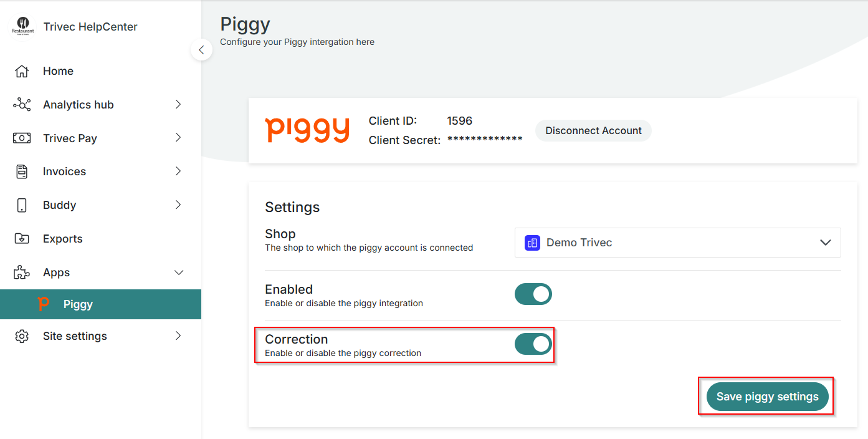Click the Apps puzzle piece icon
The width and height of the screenshot is (868, 439).
(x=22, y=273)
